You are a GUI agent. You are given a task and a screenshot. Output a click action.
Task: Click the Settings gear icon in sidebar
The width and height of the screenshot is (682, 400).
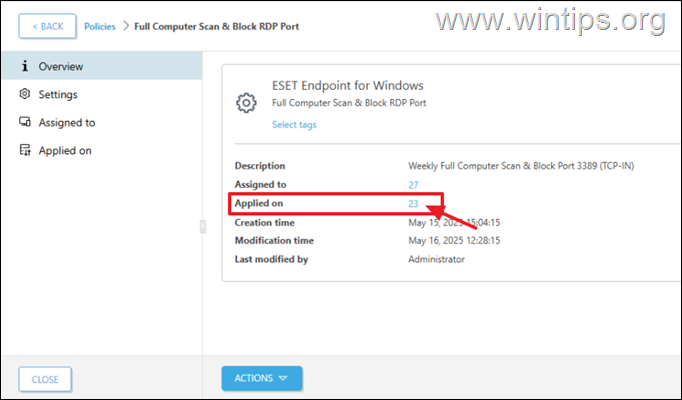click(24, 95)
